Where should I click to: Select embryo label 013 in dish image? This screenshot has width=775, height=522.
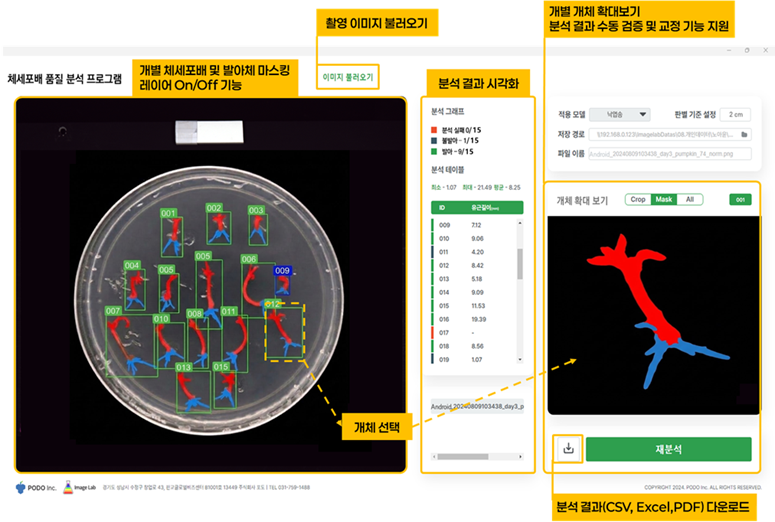183,367
